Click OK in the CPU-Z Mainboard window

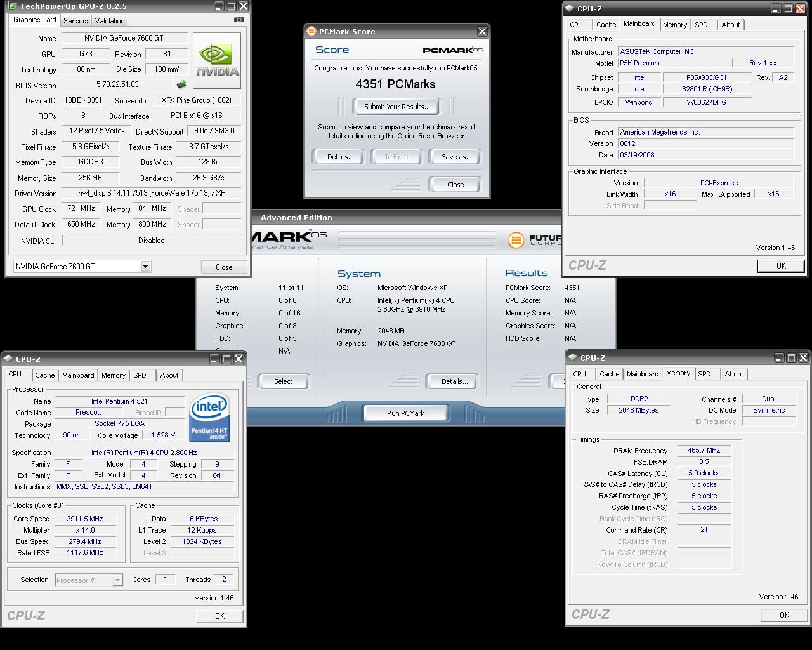tap(781, 266)
